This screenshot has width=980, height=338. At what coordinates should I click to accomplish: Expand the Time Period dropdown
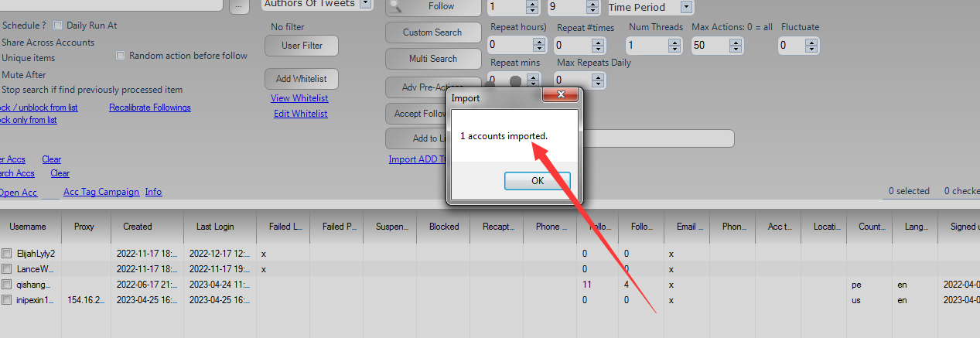685,7
